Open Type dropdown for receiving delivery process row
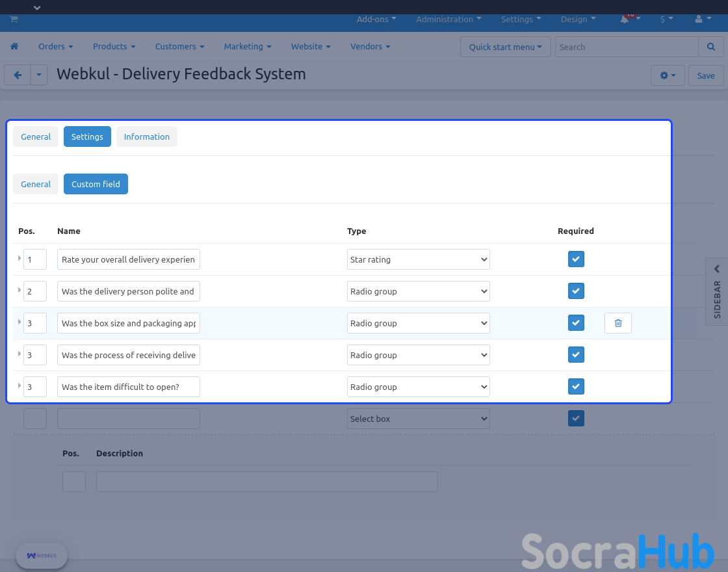The image size is (728, 572). coord(419,355)
